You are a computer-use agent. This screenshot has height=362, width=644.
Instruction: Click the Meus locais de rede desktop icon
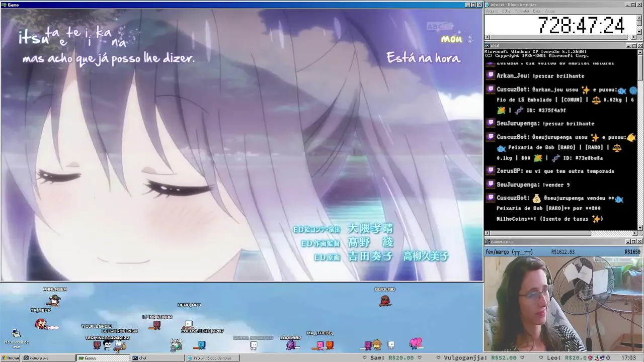click(16, 338)
